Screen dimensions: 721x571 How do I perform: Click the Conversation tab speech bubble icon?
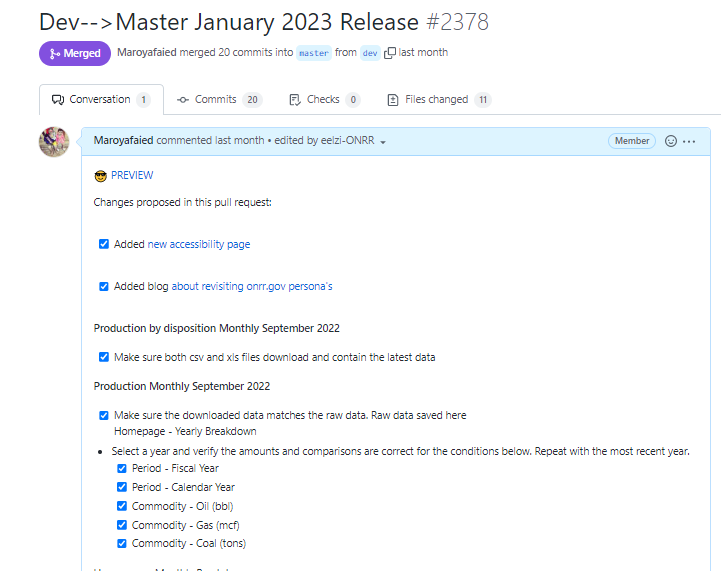pyautogui.click(x=58, y=100)
